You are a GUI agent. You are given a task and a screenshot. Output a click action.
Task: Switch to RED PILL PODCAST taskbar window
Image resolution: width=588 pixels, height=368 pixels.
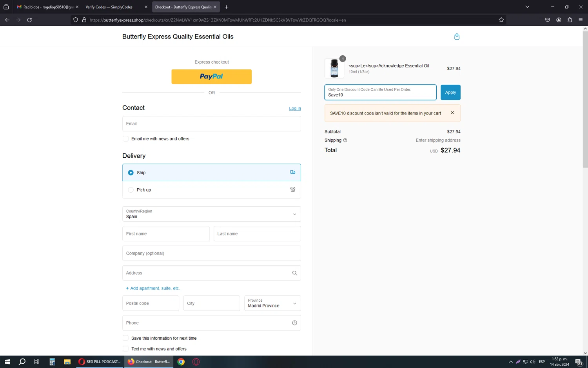pos(100,362)
